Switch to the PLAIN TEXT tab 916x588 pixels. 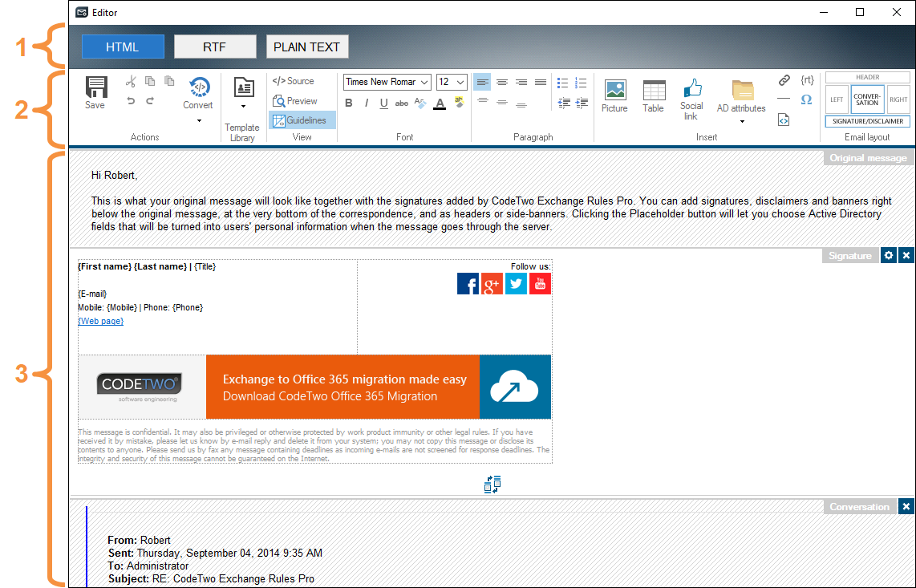click(307, 47)
